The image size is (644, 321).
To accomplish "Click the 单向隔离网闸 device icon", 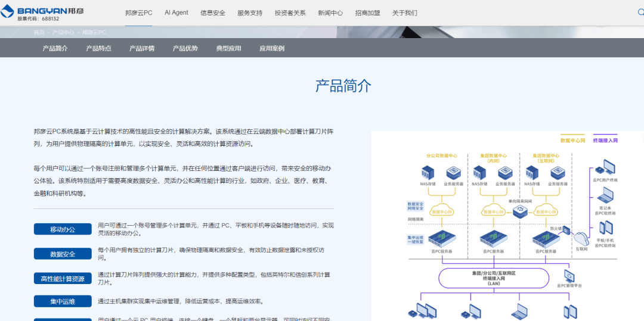I will coord(520,211).
